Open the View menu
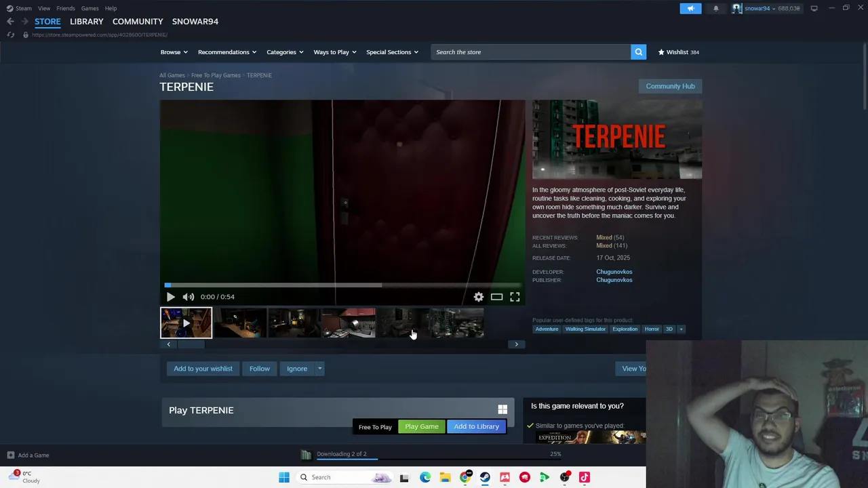The height and width of the screenshot is (488, 868). tap(44, 8)
